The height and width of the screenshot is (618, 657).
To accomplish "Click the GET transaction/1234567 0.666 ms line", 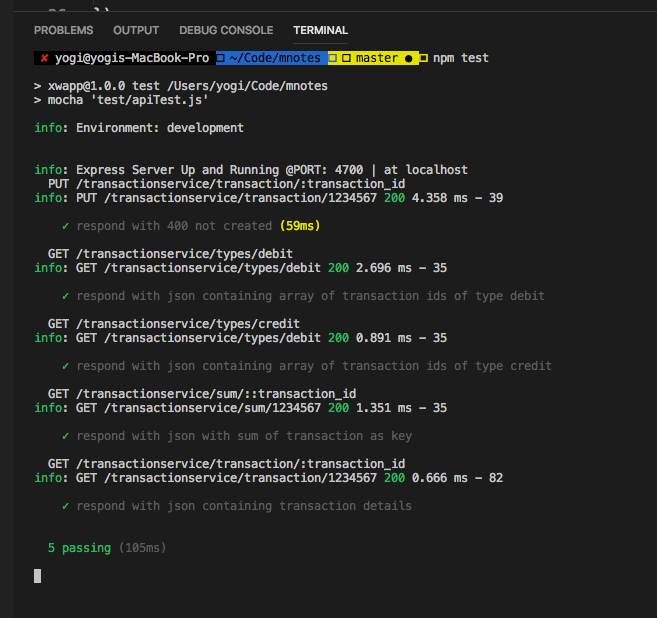I will click(269, 478).
